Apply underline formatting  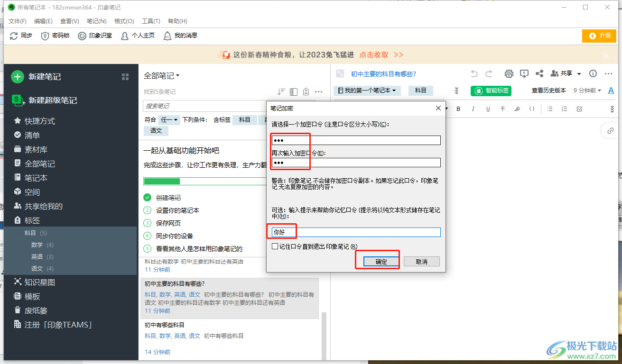click(488, 109)
